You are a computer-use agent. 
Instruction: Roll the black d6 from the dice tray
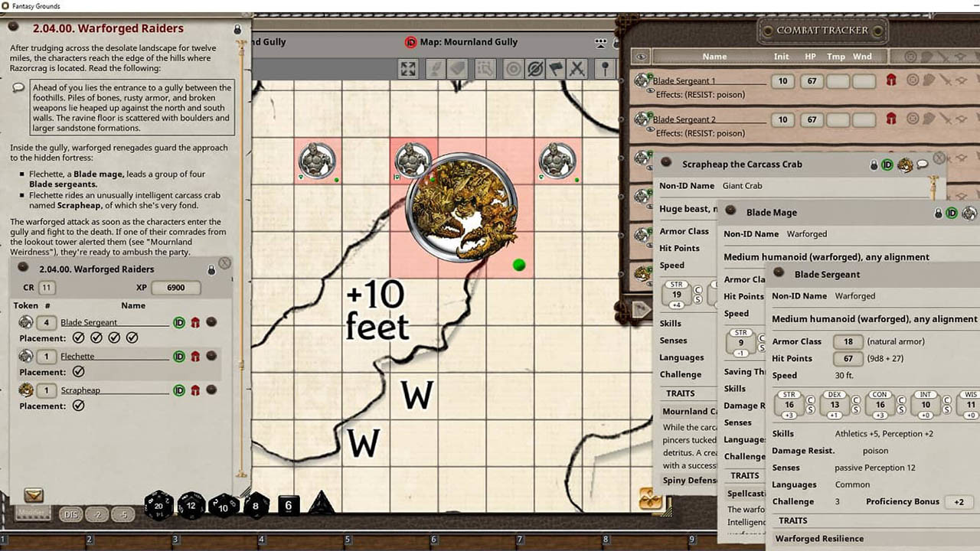coord(288,506)
